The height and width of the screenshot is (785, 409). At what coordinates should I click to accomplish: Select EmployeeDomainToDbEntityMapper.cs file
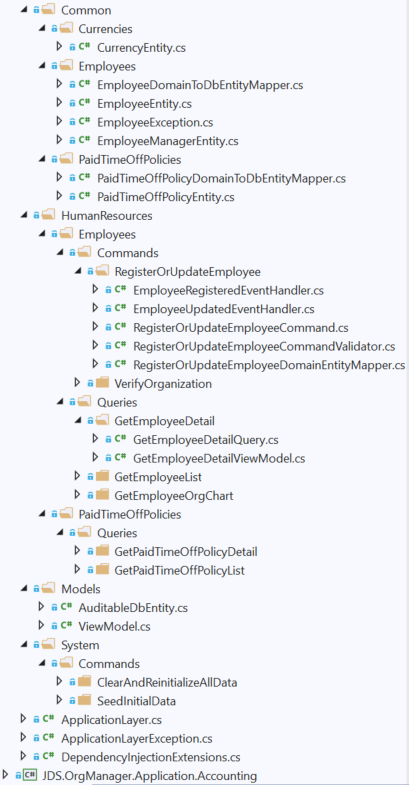[x=200, y=85]
